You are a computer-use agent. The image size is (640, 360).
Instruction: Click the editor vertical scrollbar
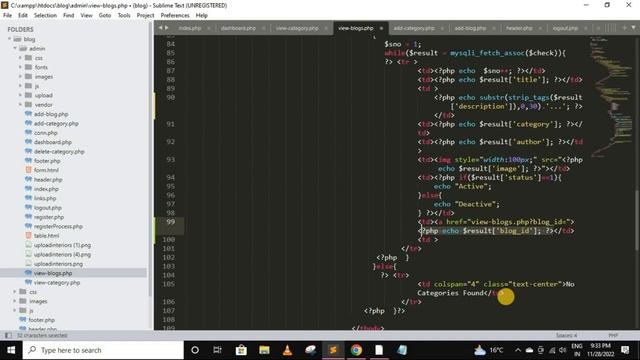click(x=637, y=220)
